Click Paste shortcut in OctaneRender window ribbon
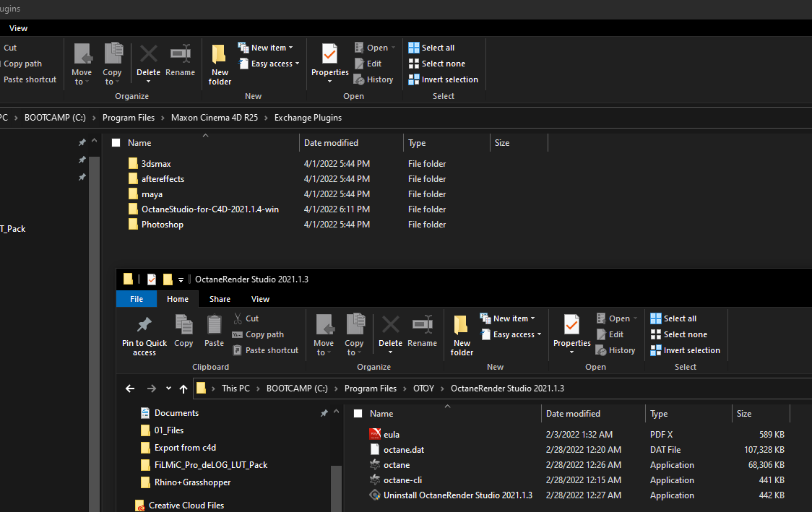 coord(266,350)
